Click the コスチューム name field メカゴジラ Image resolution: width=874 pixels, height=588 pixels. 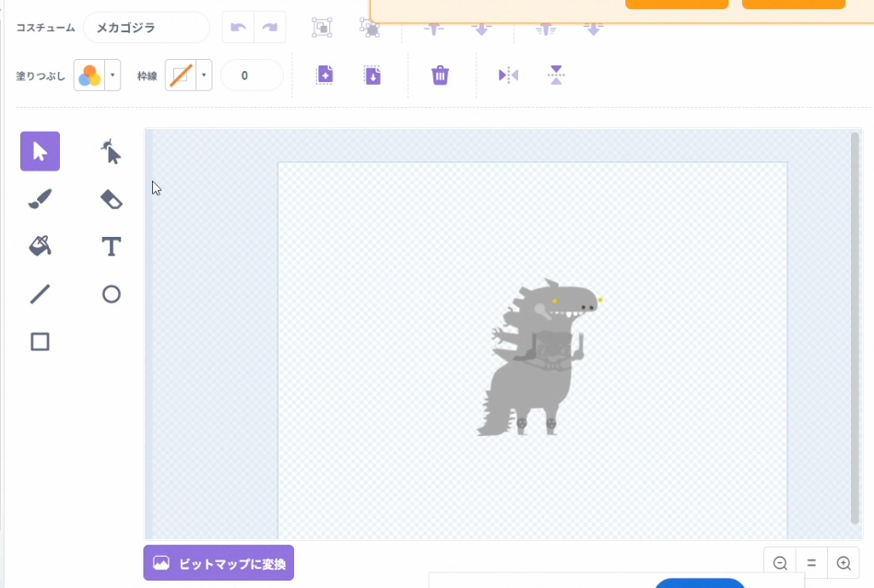tap(146, 28)
